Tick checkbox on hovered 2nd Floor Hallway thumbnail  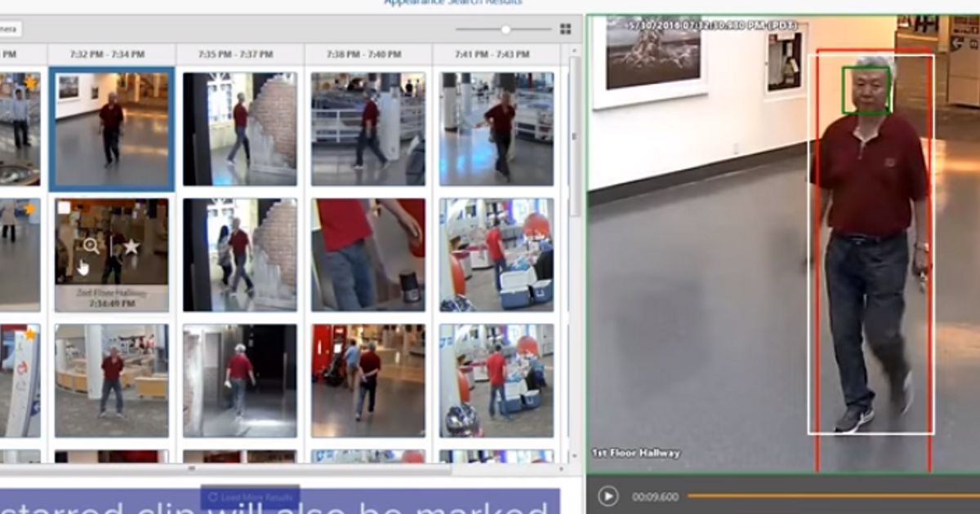pos(64,208)
